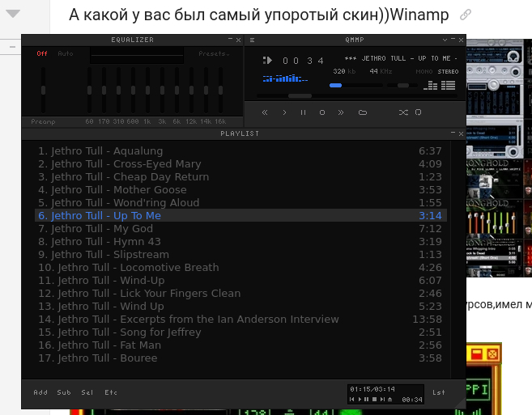
Task: Select track 15 Song for Jeffrey
Action: [x=240, y=332]
